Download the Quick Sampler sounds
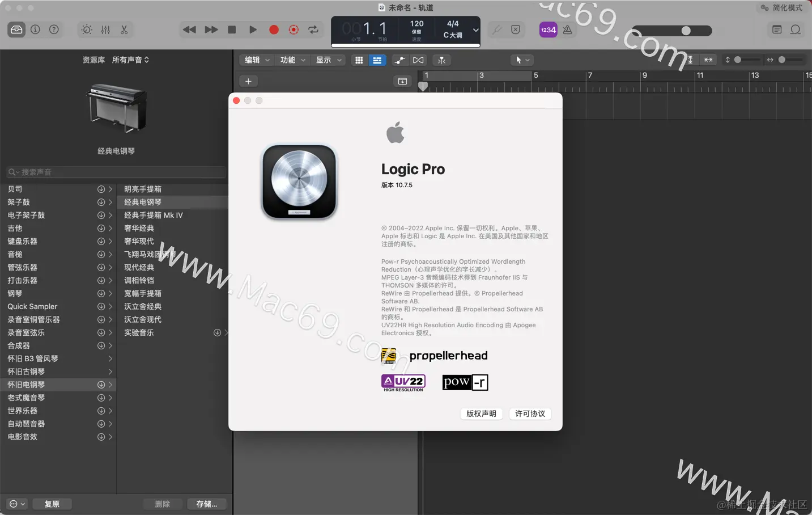812x515 pixels. tap(101, 306)
